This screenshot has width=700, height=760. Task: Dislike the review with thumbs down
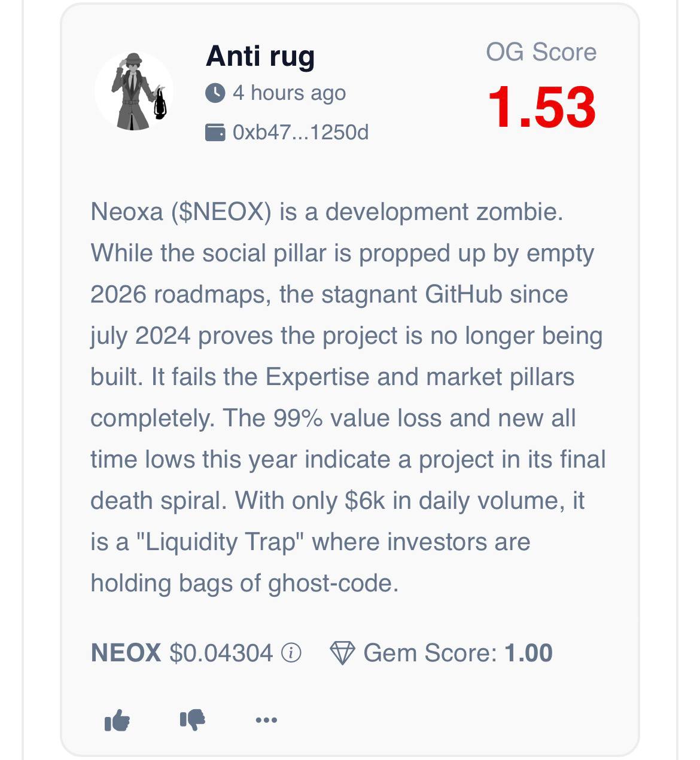click(192, 719)
